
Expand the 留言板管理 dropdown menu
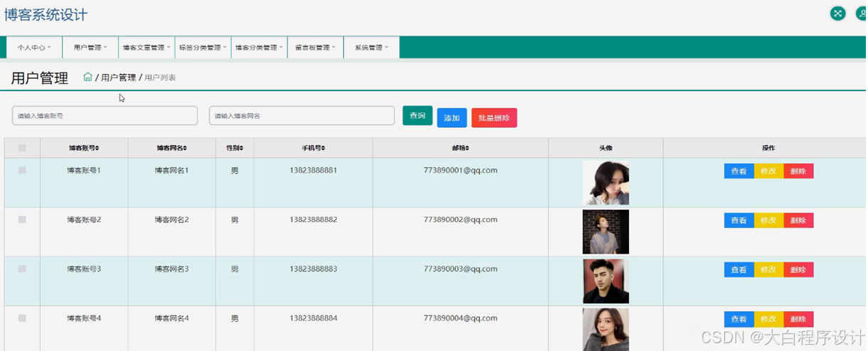point(315,48)
